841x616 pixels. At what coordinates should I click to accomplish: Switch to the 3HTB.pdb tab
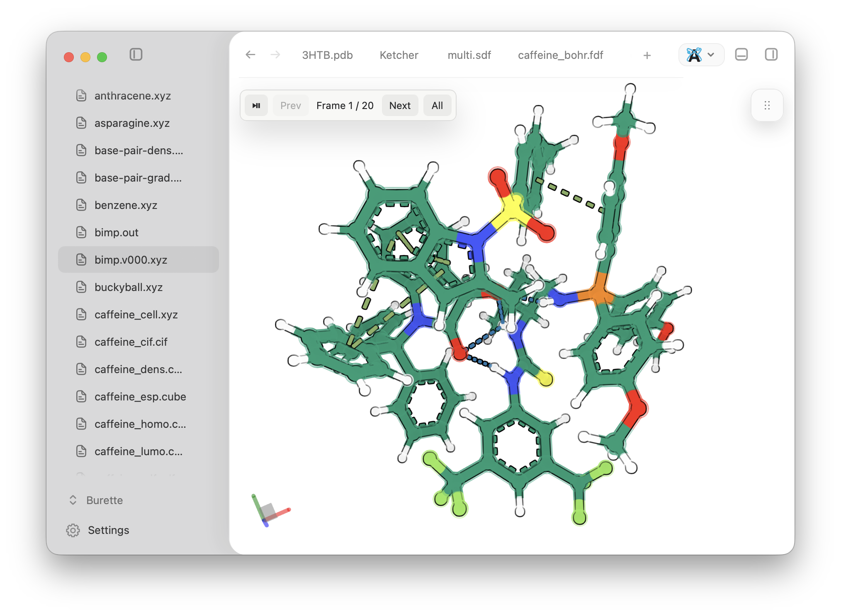[x=327, y=55]
